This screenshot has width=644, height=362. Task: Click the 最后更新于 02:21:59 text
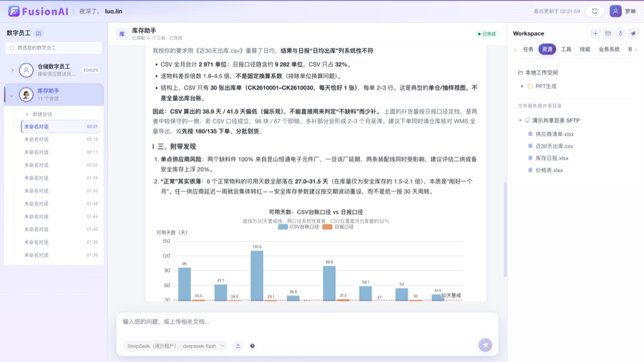(556, 12)
